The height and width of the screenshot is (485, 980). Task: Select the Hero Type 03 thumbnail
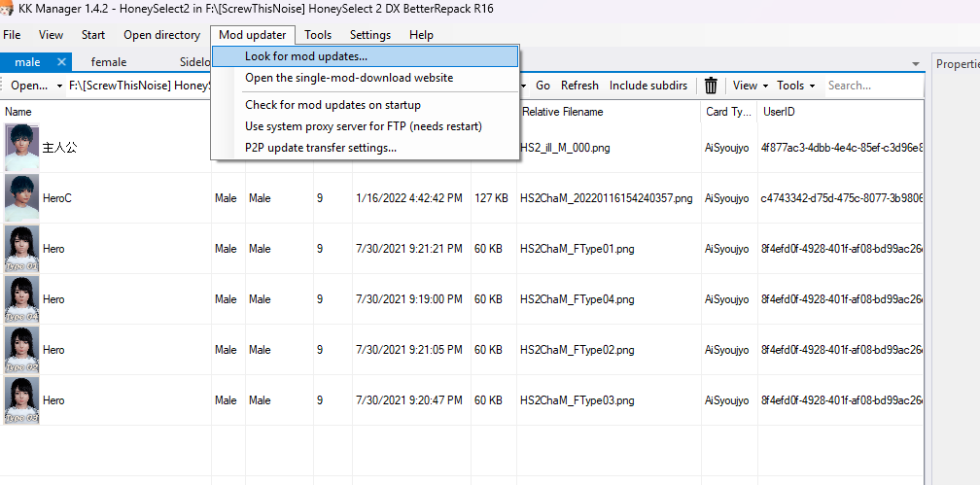[x=21, y=400]
